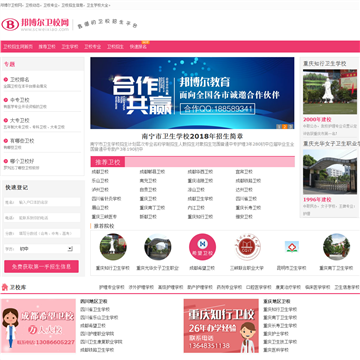Click 免费获取第一手招生信息 button
This screenshot has width=360, height=360.
(x=41, y=267)
